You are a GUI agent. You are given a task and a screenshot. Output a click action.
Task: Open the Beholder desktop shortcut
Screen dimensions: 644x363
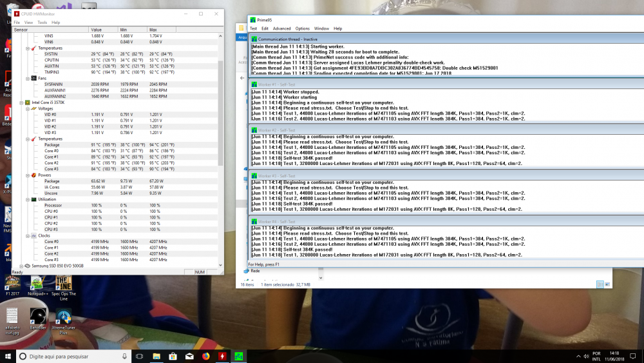click(38, 316)
